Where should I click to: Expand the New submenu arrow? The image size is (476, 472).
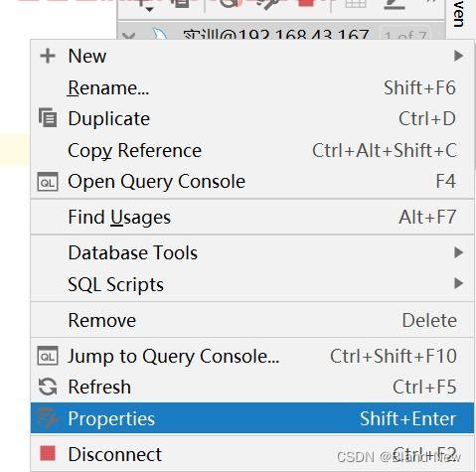point(458,56)
